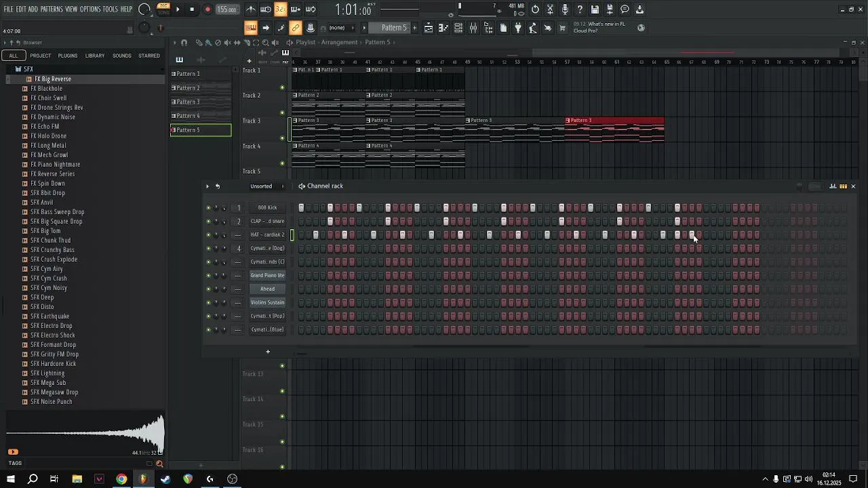Toggle first step of 808 Kick
868x488 pixels.
pos(301,207)
